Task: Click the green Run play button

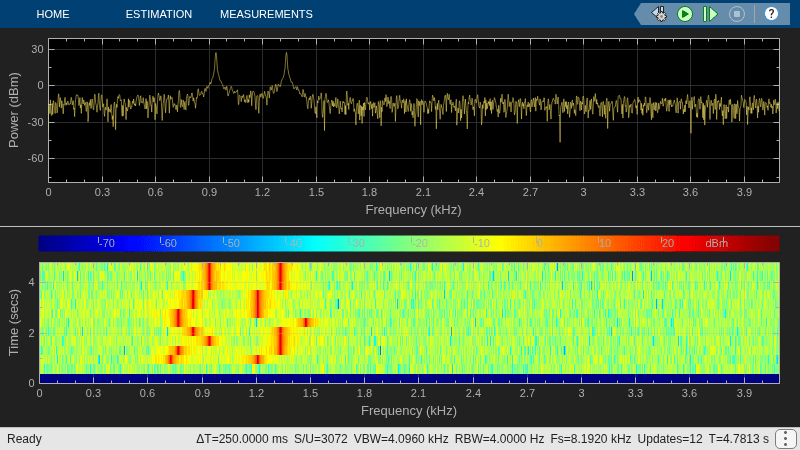Action: [x=685, y=14]
